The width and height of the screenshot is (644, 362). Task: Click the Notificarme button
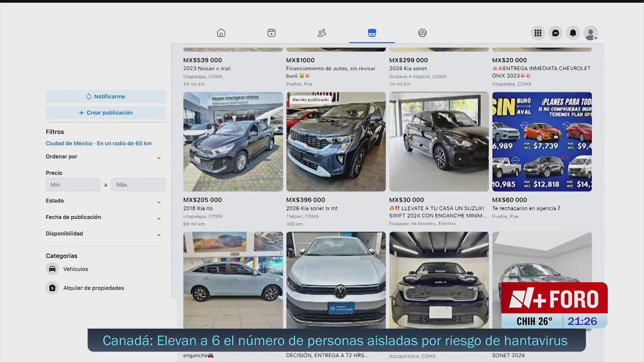[106, 97]
